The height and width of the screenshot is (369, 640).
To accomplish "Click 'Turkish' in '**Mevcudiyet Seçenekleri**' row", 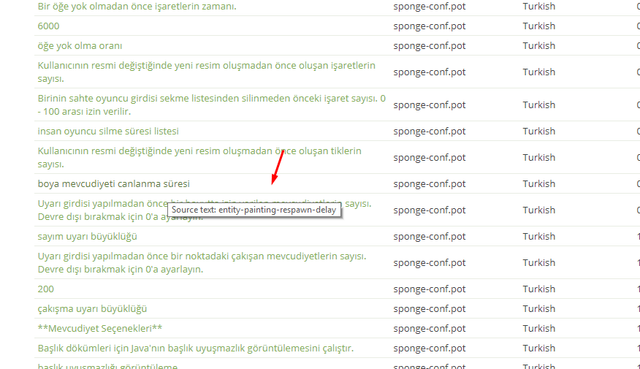I will (539, 329).
